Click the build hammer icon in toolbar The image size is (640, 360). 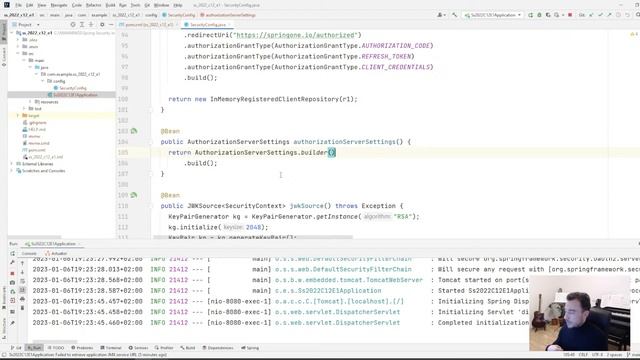tap(455, 15)
